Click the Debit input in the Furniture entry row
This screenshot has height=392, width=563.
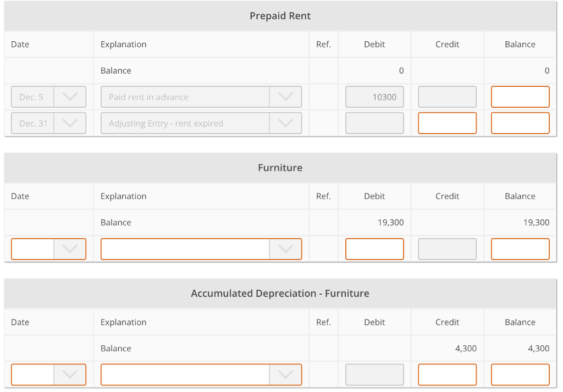coord(374,249)
